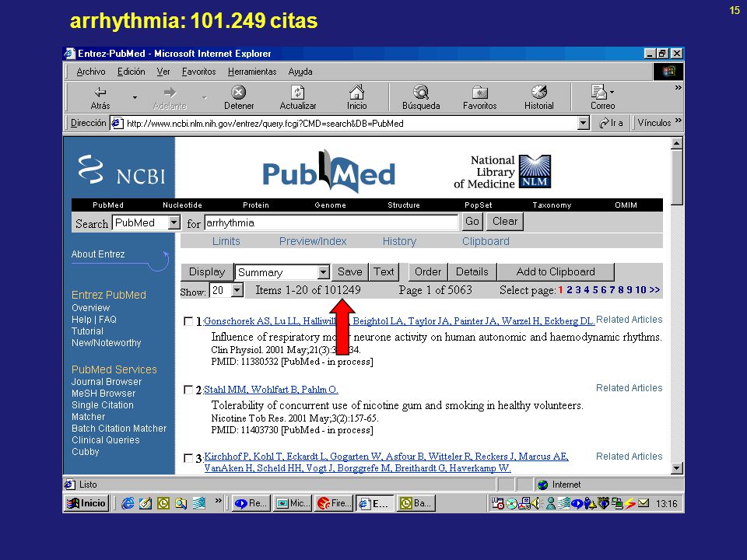Check the box for article 3
This screenshot has height=560, width=747.
188,458
